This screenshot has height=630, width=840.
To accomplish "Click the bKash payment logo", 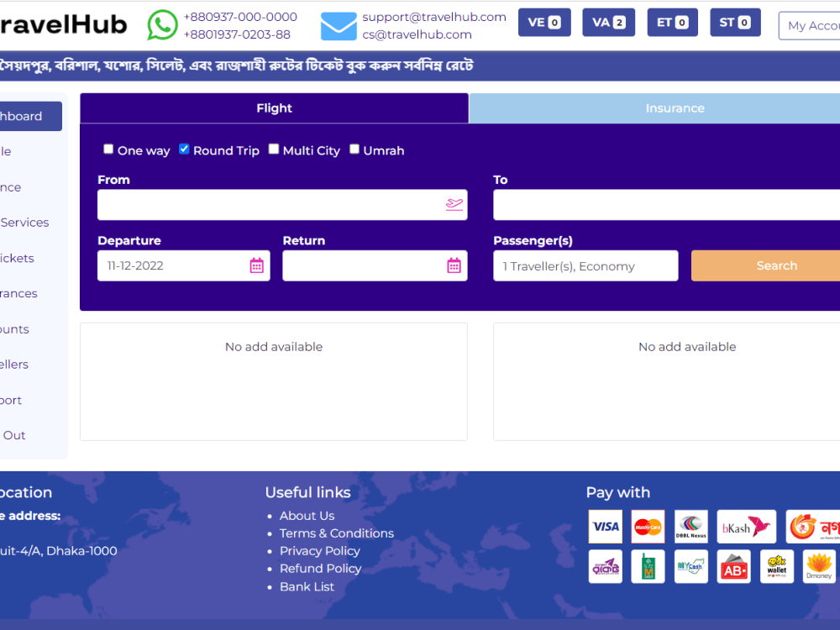I will tap(746, 527).
